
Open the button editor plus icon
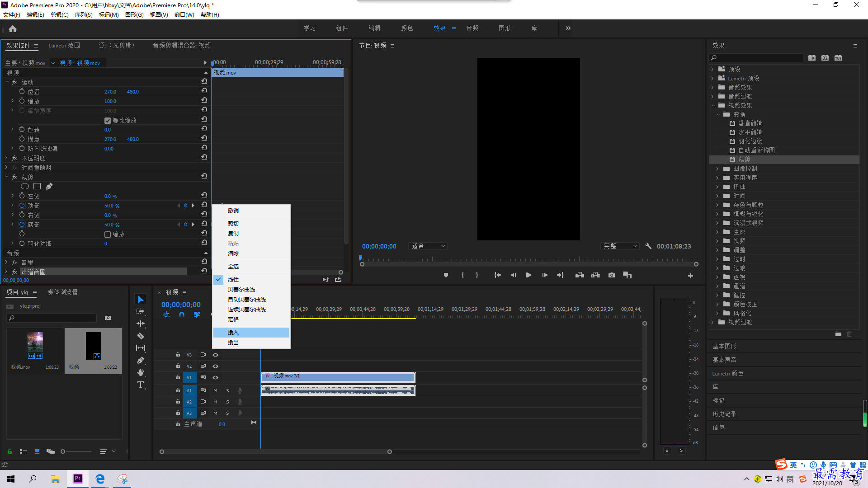[x=690, y=276]
